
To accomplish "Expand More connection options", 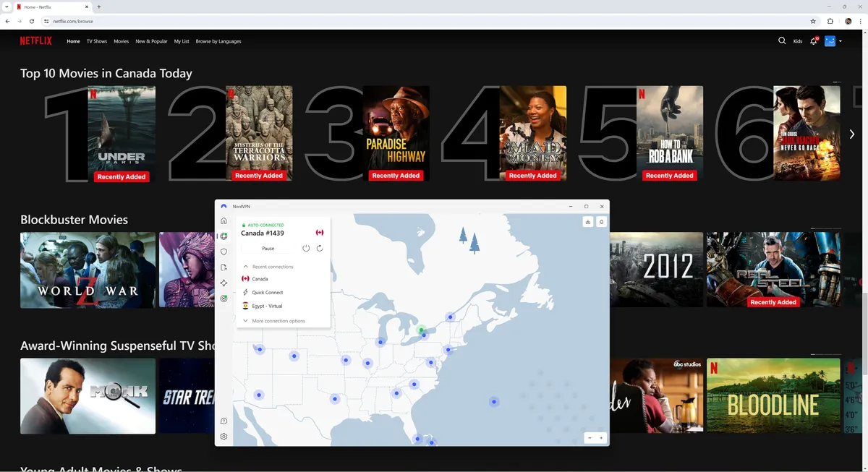I will coord(245,320).
